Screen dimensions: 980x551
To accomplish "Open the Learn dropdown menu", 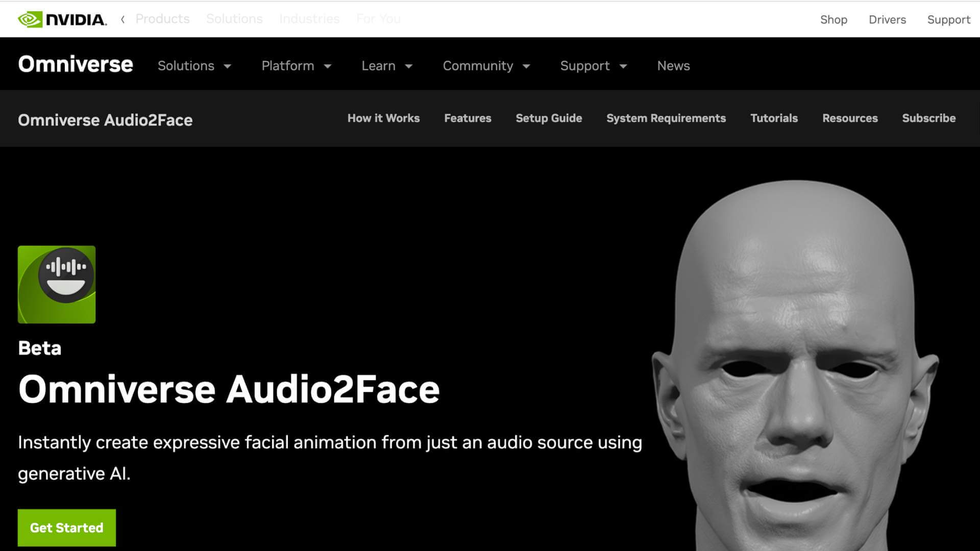I will (x=386, y=66).
